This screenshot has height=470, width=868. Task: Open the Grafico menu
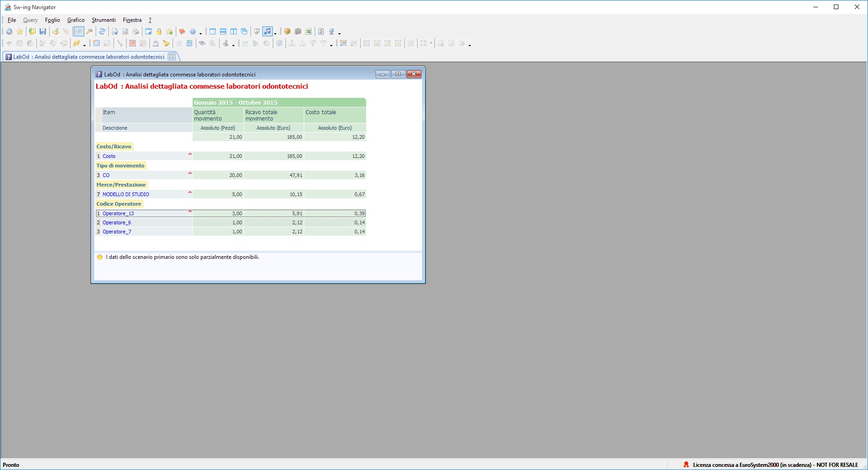(76, 20)
